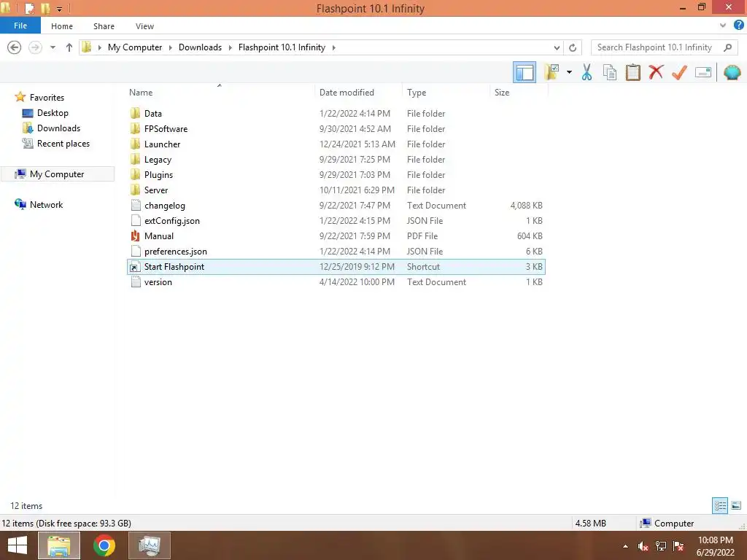Select the Plugins folder
Viewport: 747px width, 560px height.
tap(336, 175)
